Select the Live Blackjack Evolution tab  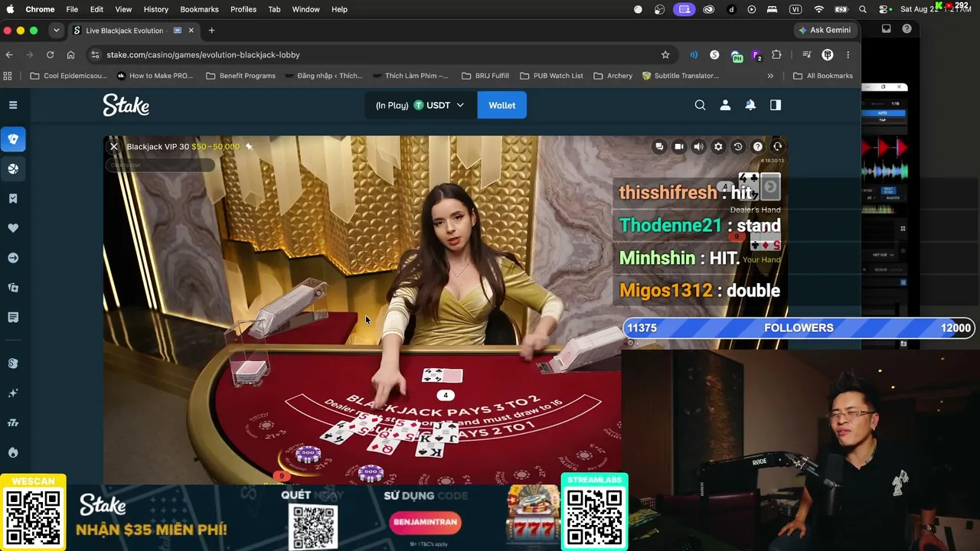tap(125, 31)
